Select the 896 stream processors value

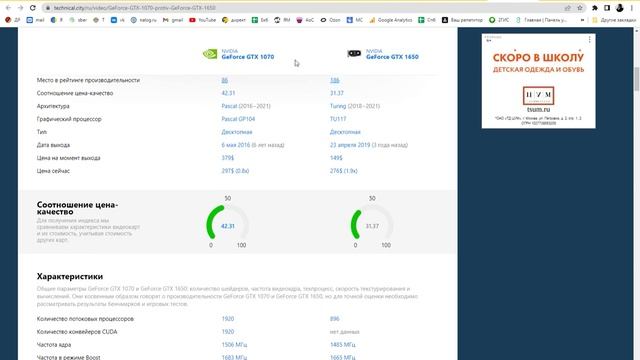[335, 319]
